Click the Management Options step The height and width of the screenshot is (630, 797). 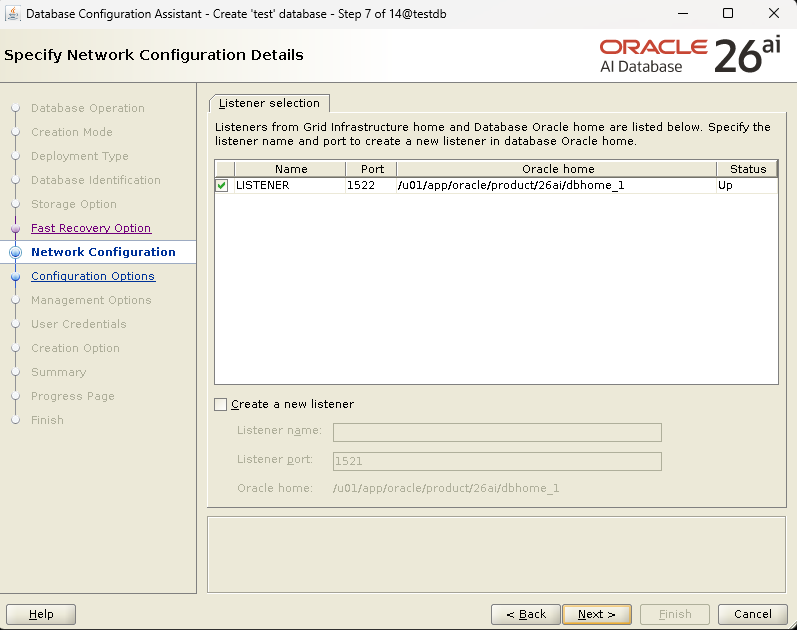pos(91,300)
